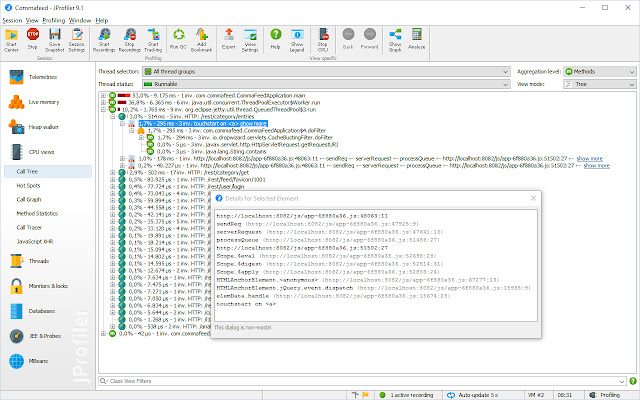Screen dimensions: 640x400
Task: Click in the Class View Filters field
Action: [363, 381]
